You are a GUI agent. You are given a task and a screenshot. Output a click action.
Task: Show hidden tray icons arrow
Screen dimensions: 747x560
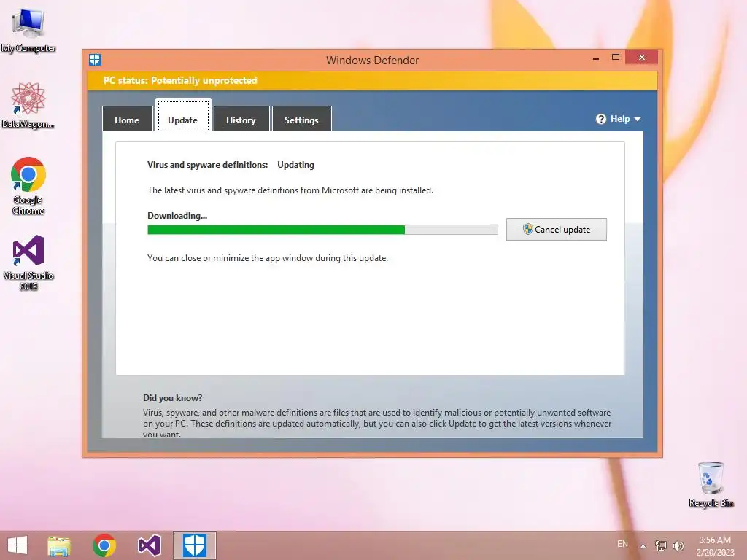643,546
